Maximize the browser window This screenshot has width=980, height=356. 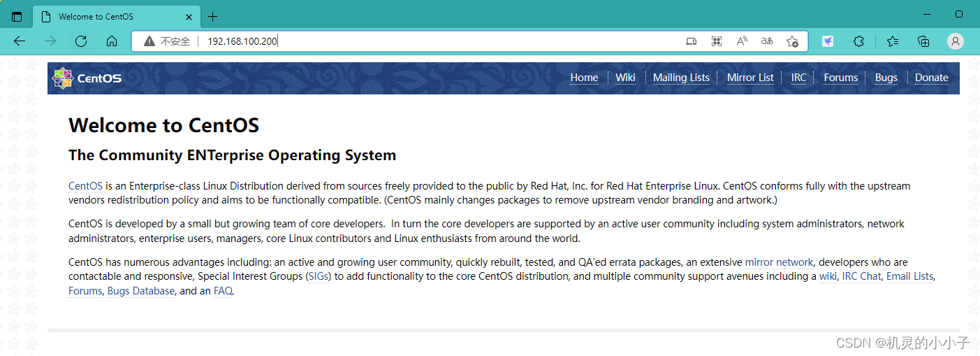[959, 14]
